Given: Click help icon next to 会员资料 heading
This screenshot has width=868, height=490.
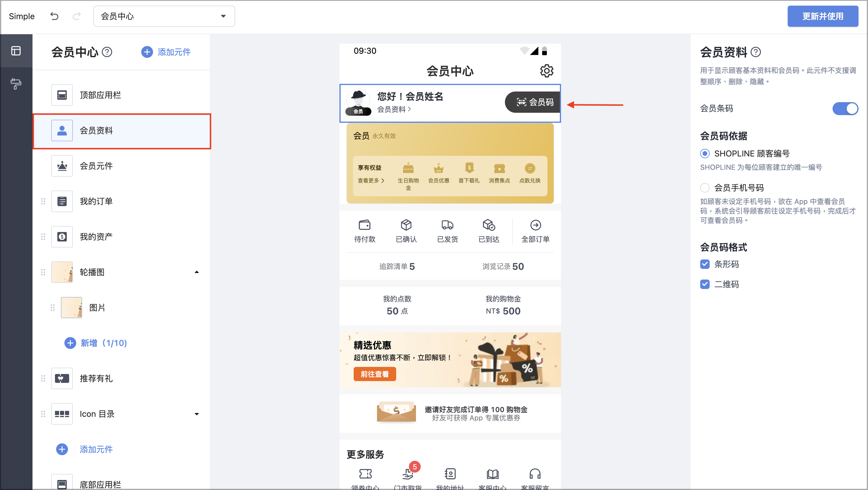Looking at the screenshot, I should (756, 52).
